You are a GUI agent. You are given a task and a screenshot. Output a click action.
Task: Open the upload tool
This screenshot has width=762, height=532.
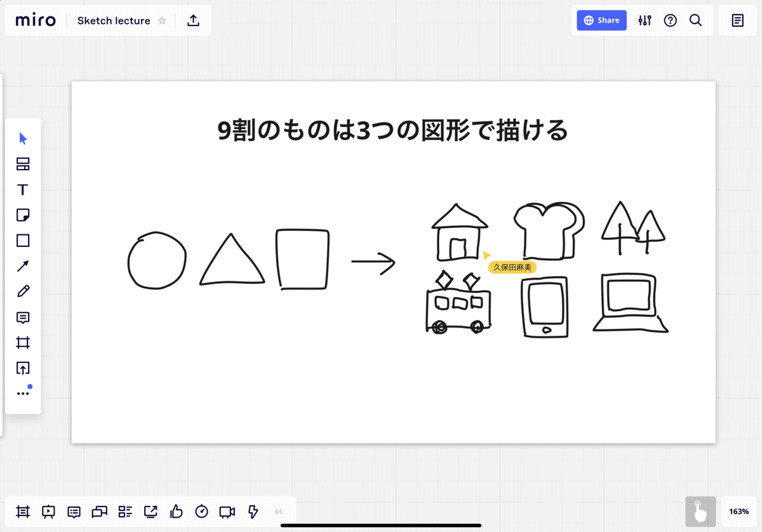coord(22,367)
